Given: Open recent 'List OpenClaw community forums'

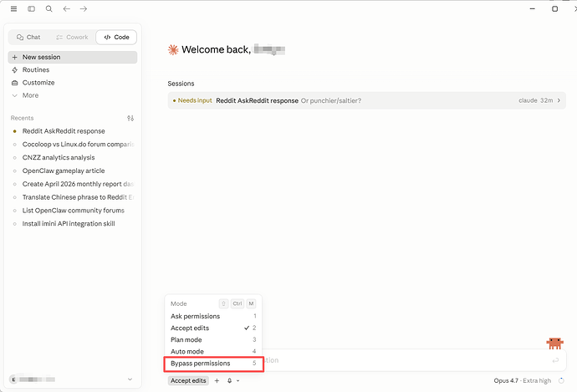Looking at the screenshot, I should 73,211.
